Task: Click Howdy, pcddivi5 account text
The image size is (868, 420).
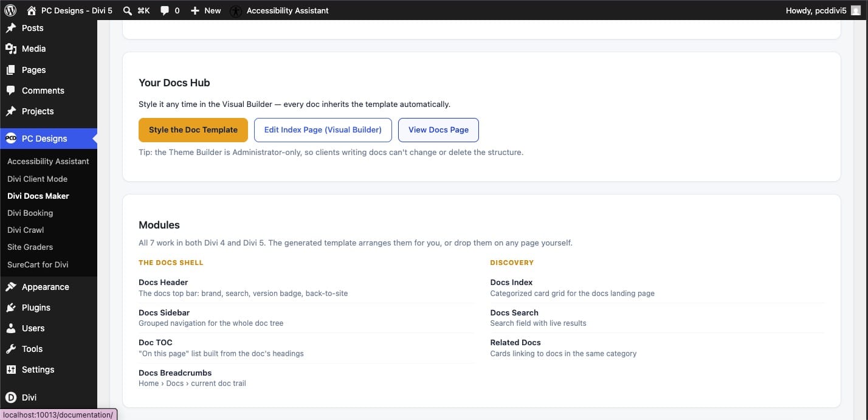Action: [816, 10]
